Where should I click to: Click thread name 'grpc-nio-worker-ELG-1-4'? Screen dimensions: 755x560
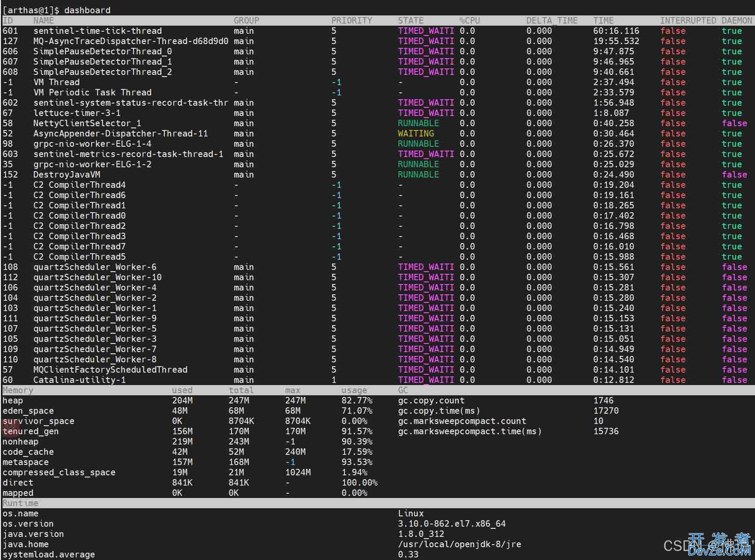click(x=92, y=144)
